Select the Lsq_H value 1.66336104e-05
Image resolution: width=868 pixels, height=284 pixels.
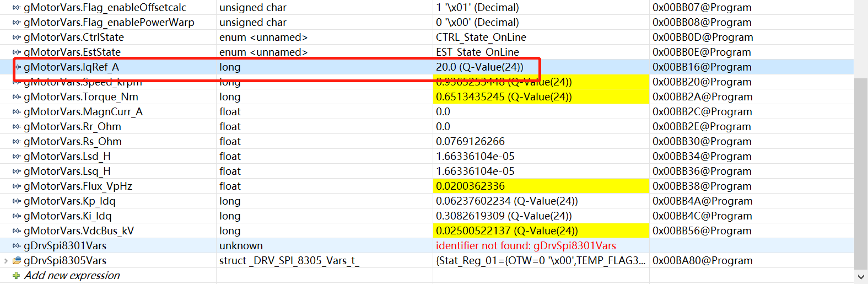(x=475, y=172)
